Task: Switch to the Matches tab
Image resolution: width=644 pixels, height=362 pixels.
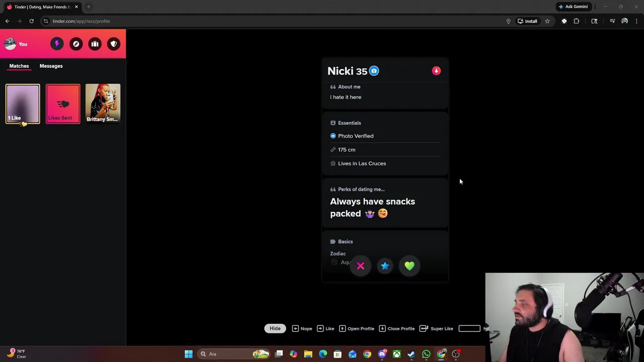Action: (x=19, y=66)
